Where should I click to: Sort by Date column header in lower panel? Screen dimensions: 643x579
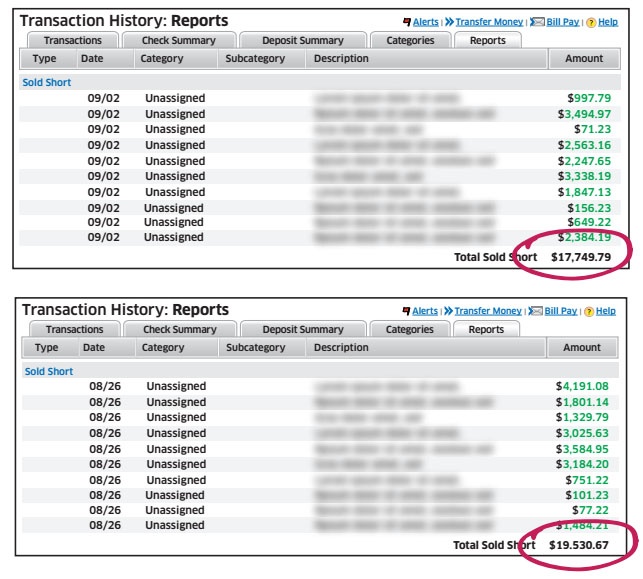(x=93, y=348)
